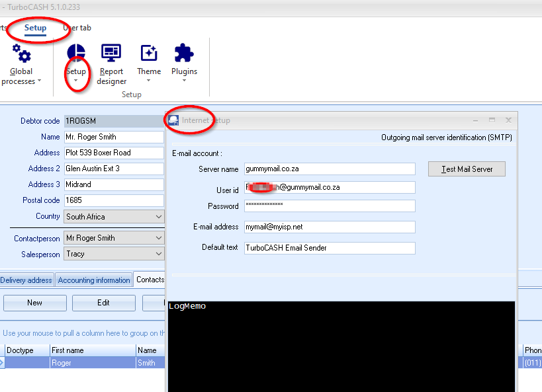Screen dimensions: 542x392
Task: Open the Global processes gear icon
Action: tap(21, 53)
